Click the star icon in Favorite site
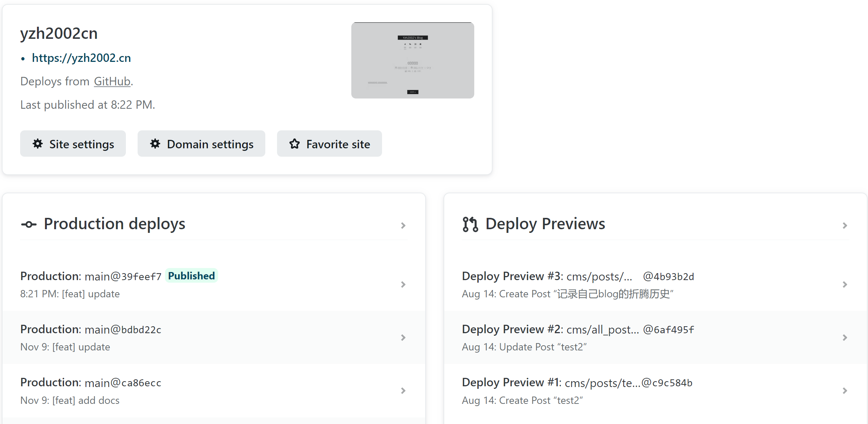 coord(295,144)
